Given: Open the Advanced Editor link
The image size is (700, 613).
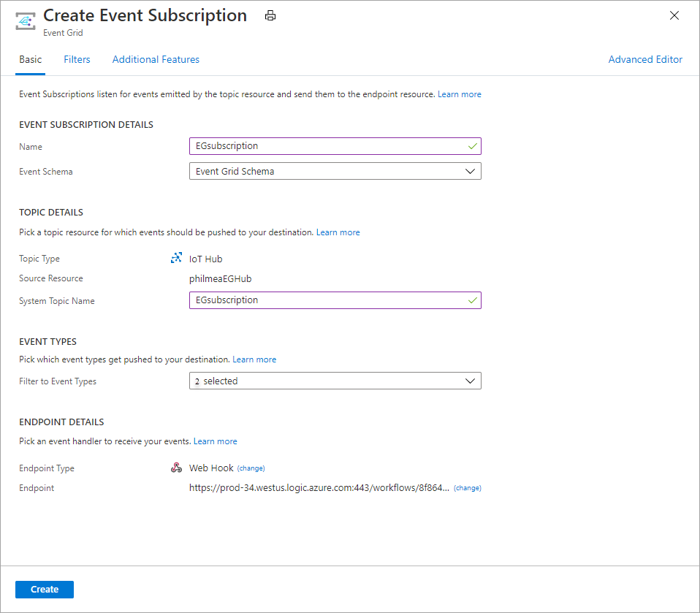Looking at the screenshot, I should (x=645, y=60).
